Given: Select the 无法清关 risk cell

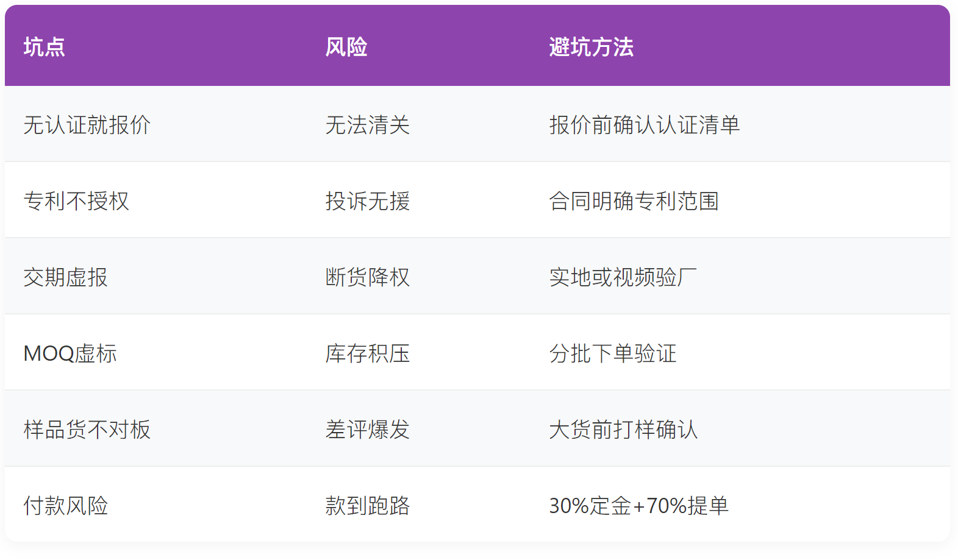Looking at the screenshot, I should (368, 125).
